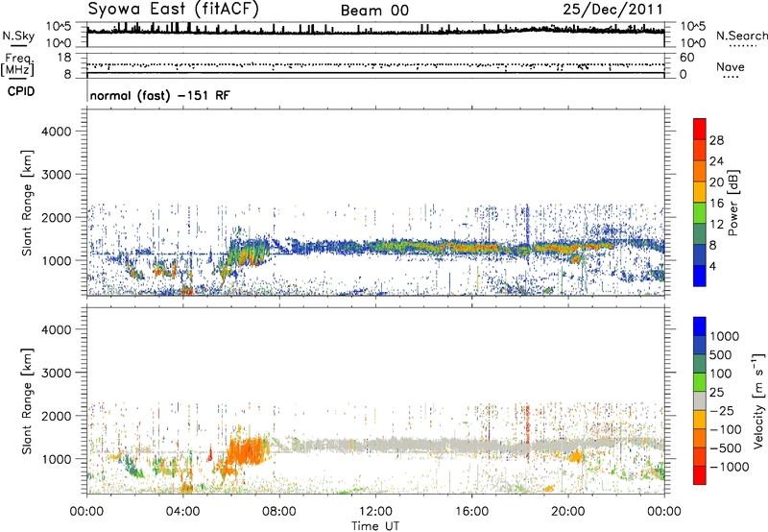Click the 'Slant Range [km]' label of velocity panel
768x532 pixels.
pos(28,400)
